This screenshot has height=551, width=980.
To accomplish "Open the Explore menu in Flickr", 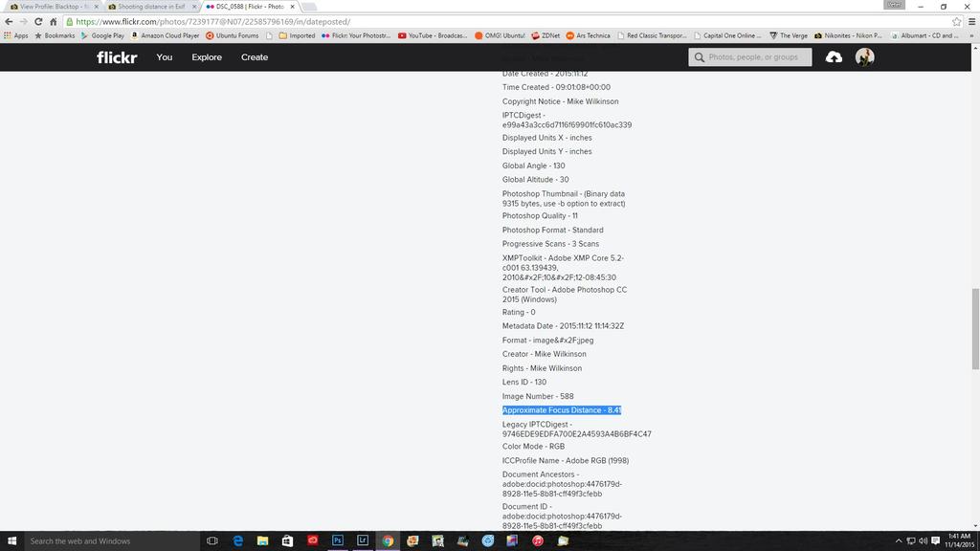I will point(207,57).
